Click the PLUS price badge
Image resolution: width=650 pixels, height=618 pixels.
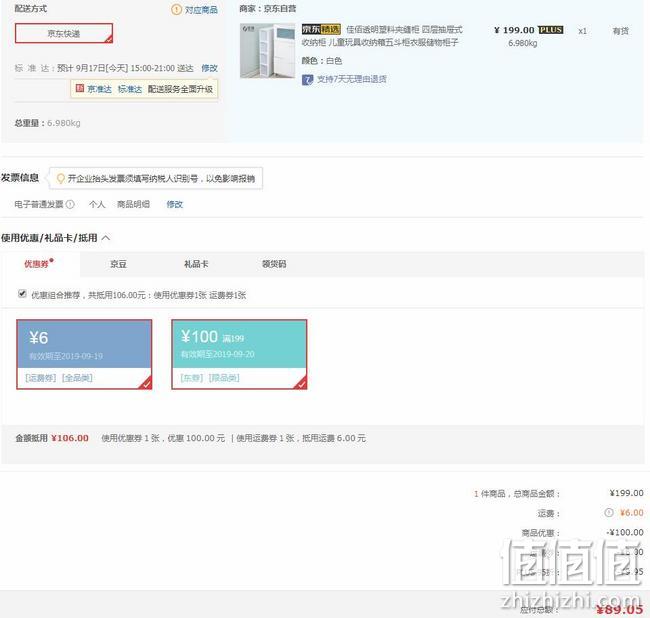tap(551, 30)
